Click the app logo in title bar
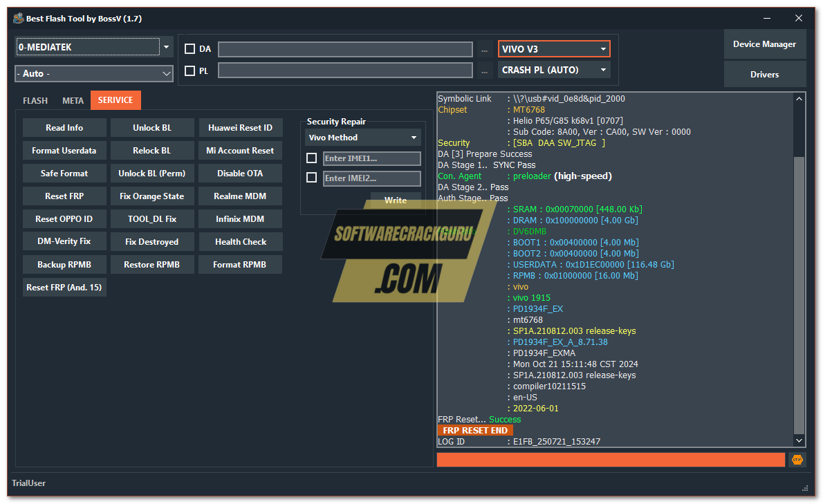This screenshot has height=504, width=823. (19, 19)
